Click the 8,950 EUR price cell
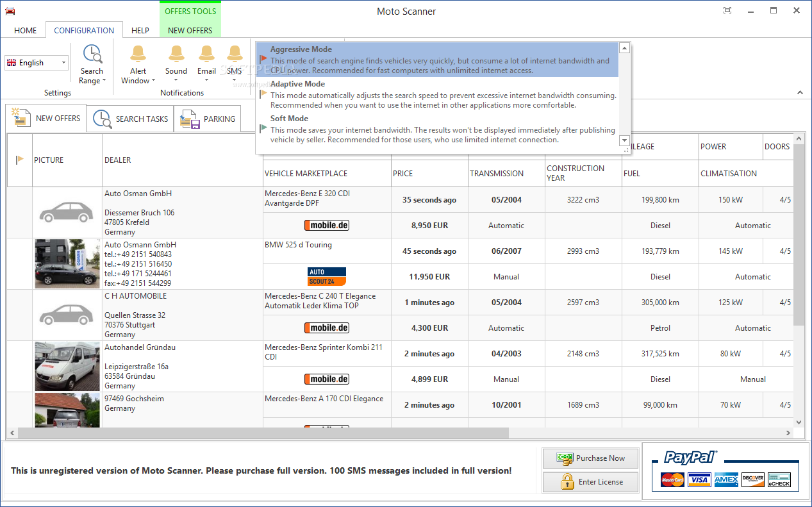812x507 pixels. (x=429, y=225)
